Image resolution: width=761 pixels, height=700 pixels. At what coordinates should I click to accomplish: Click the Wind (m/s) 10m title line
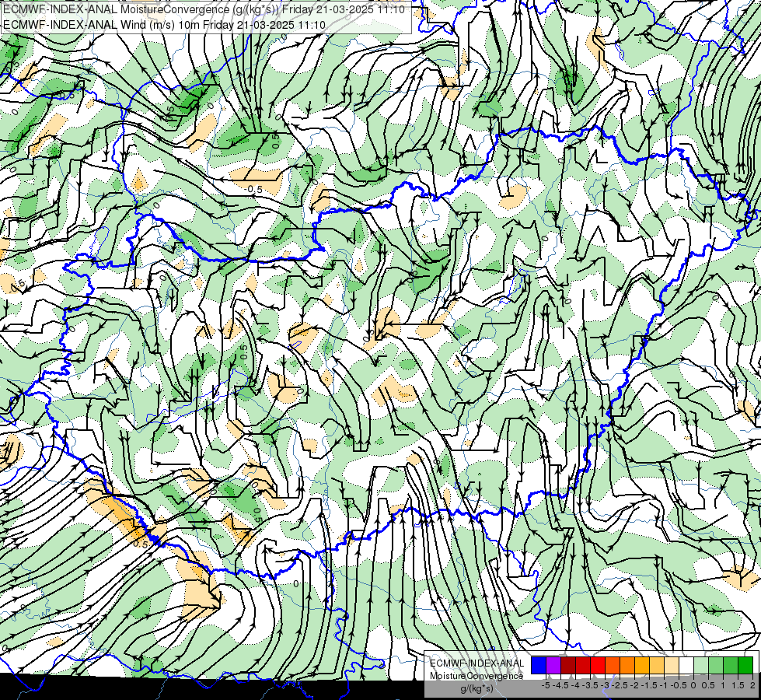pos(164,25)
